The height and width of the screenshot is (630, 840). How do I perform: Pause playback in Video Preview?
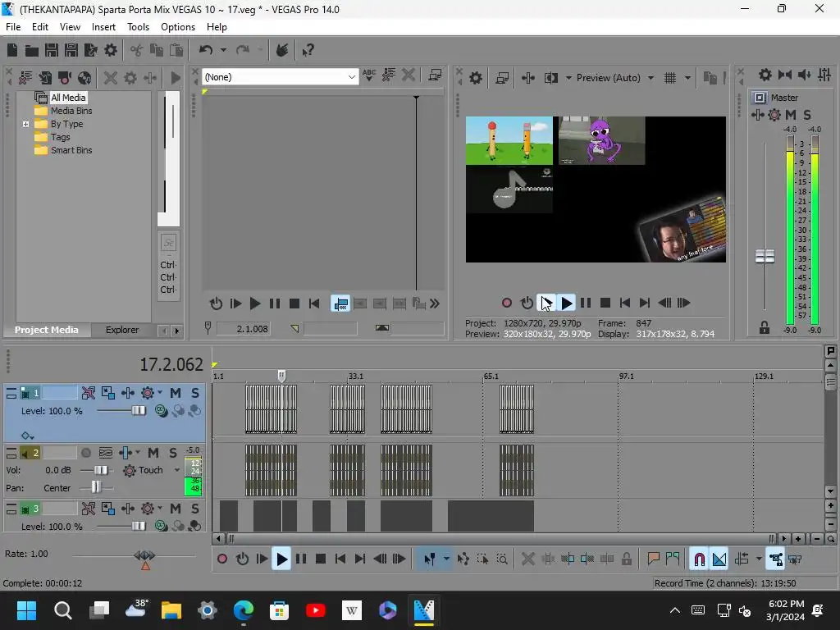click(586, 304)
